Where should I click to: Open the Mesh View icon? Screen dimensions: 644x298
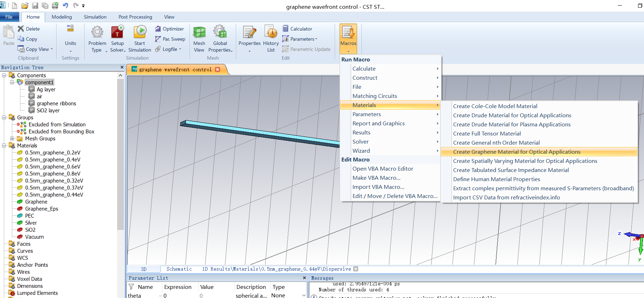click(x=199, y=32)
